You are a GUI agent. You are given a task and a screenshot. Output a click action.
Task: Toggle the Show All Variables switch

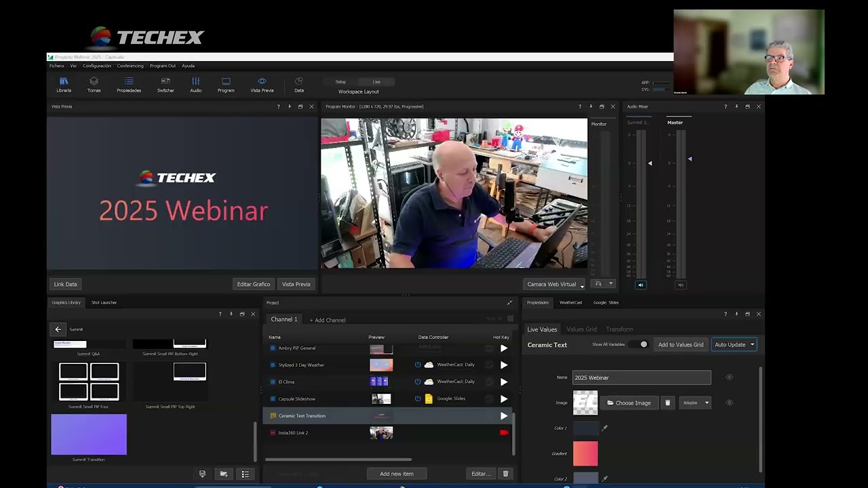[x=639, y=344]
